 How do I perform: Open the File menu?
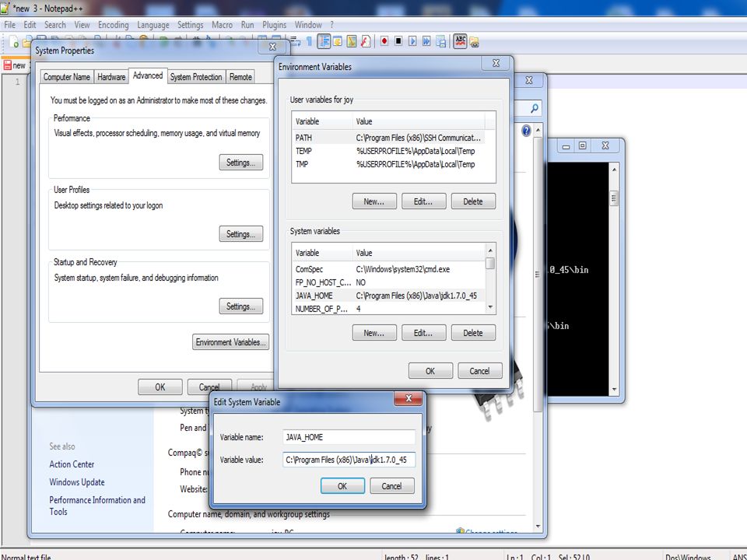tap(9, 25)
